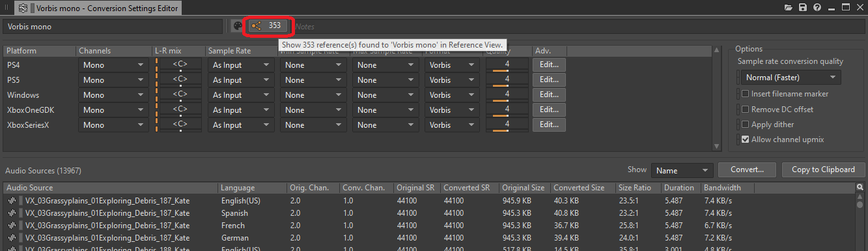Open PS5 Format Vorbis dropdown
Viewport: 868px width, 251px height.
tap(452, 80)
